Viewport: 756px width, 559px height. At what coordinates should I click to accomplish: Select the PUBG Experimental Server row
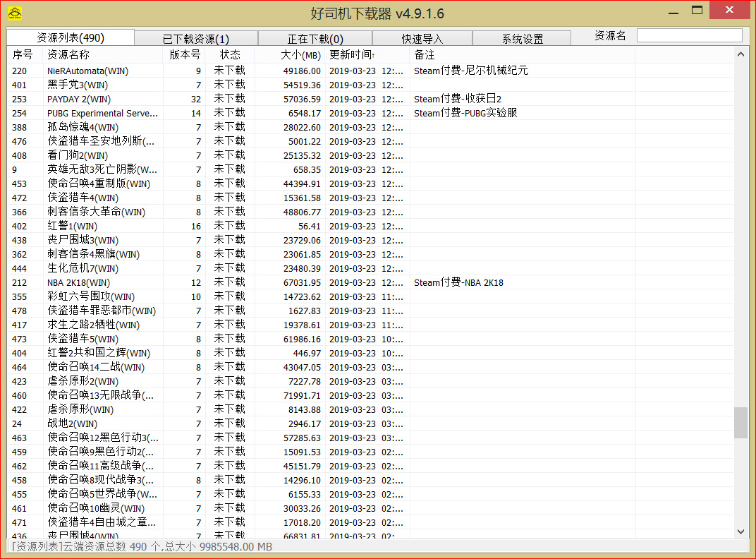click(370, 113)
